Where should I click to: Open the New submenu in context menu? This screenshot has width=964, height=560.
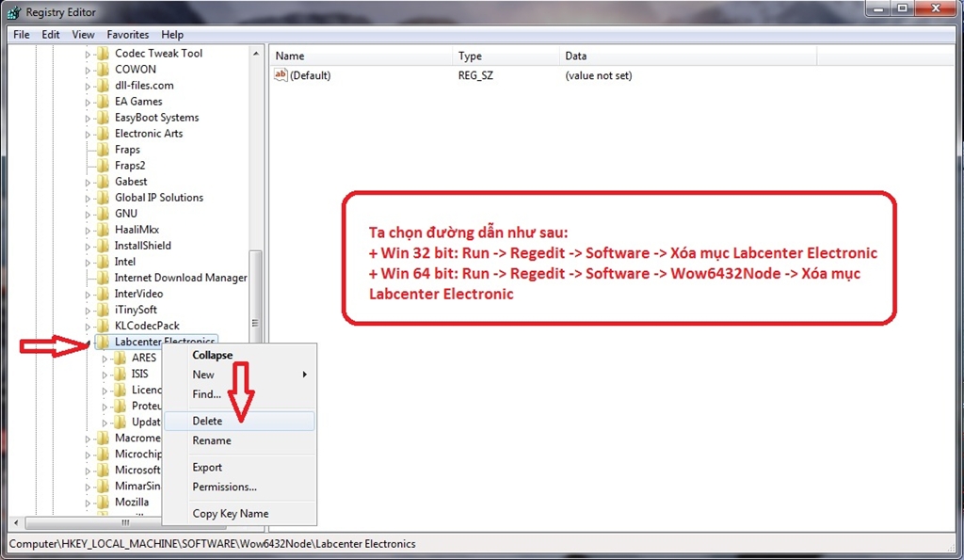203,375
